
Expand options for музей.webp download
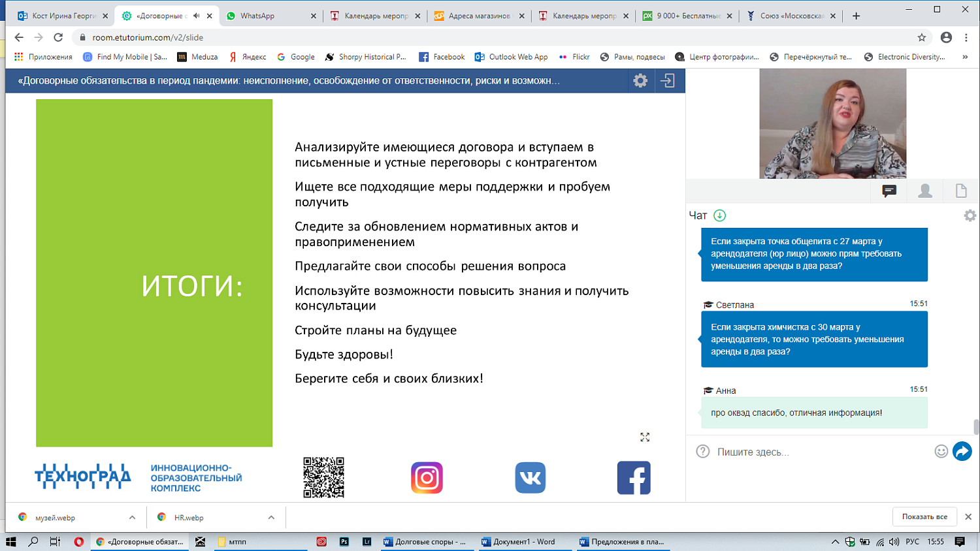tap(132, 517)
